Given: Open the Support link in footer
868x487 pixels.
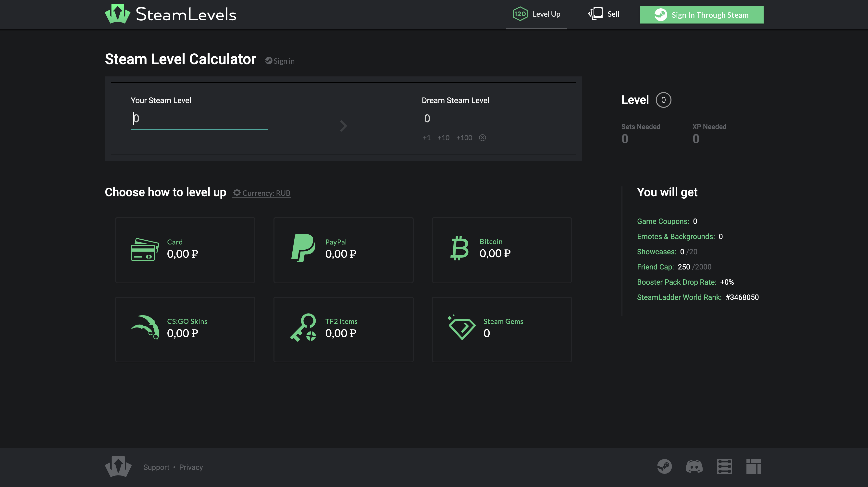Looking at the screenshot, I should 156,467.
